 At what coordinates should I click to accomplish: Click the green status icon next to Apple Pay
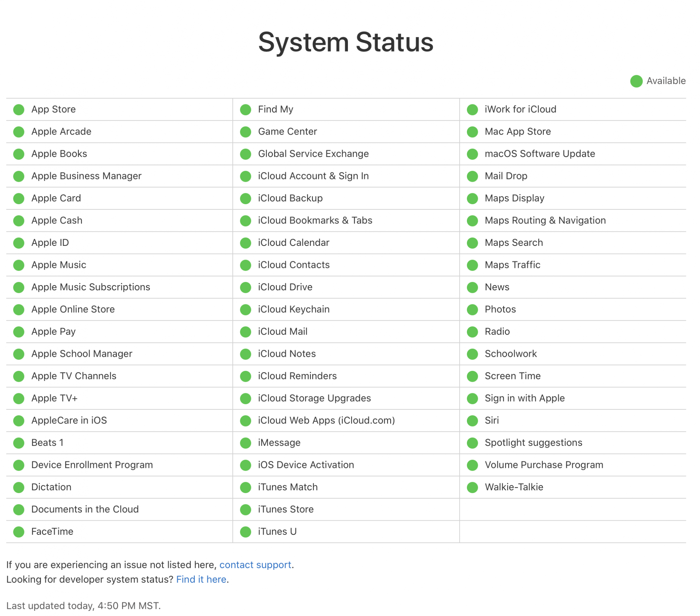point(19,332)
